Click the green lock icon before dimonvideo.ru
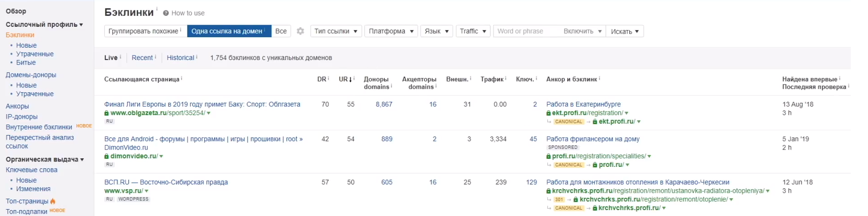 point(107,156)
